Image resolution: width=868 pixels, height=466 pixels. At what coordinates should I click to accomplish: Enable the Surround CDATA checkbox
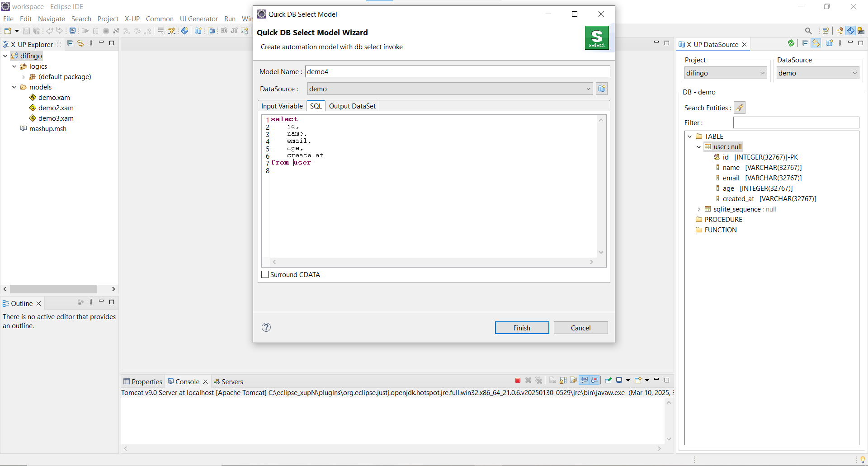[265, 274]
